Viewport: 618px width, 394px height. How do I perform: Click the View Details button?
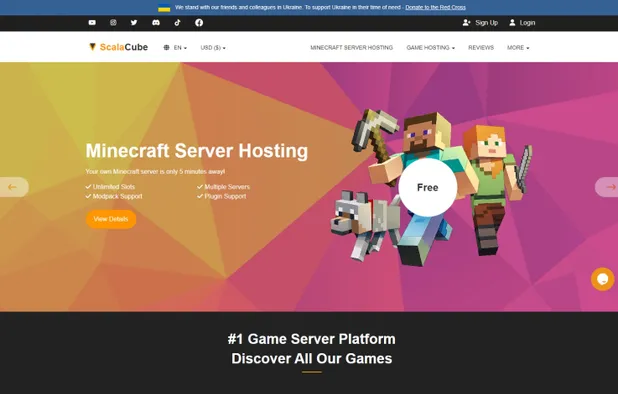(111, 219)
